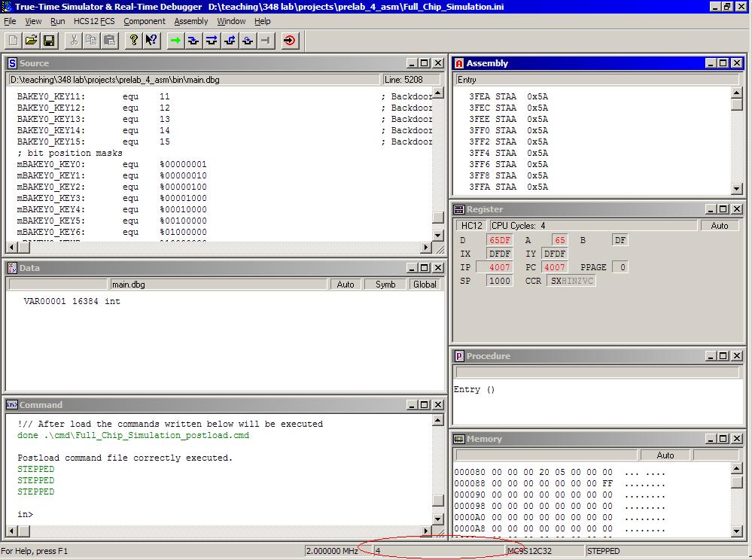
Task: Open the File menu
Action: coord(10,21)
